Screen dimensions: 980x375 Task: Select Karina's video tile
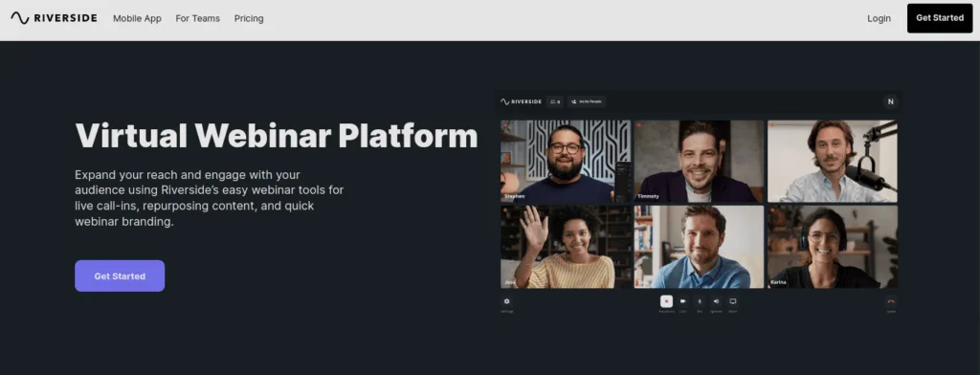tap(833, 247)
